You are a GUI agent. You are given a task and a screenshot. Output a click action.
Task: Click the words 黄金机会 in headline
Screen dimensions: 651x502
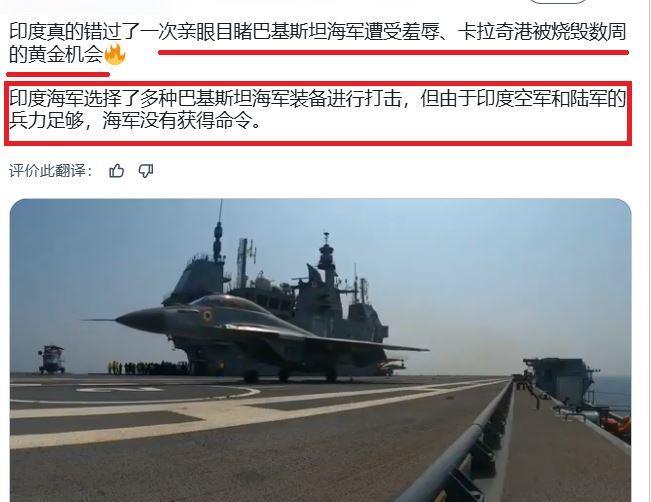tap(66, 55)
